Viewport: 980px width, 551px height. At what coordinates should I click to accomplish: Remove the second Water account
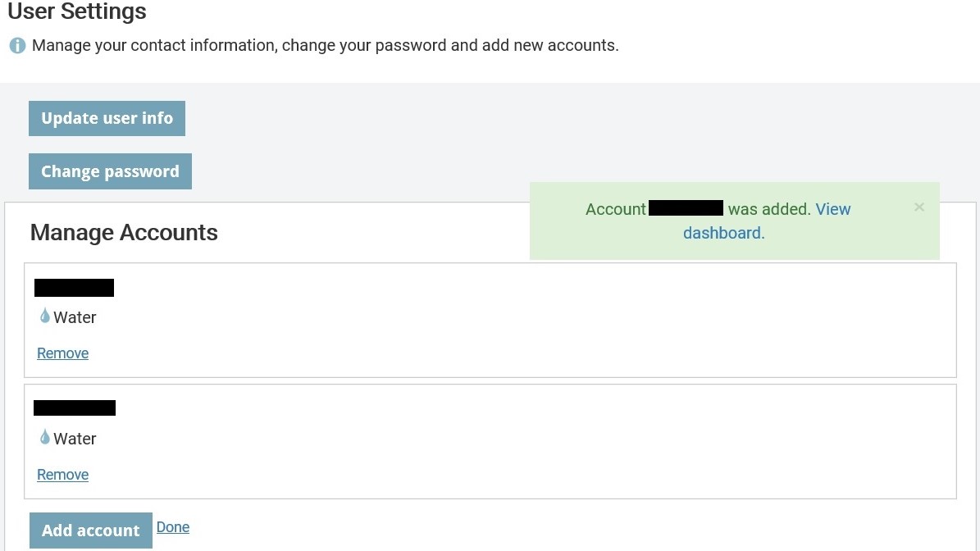click(x=62, y=475)
